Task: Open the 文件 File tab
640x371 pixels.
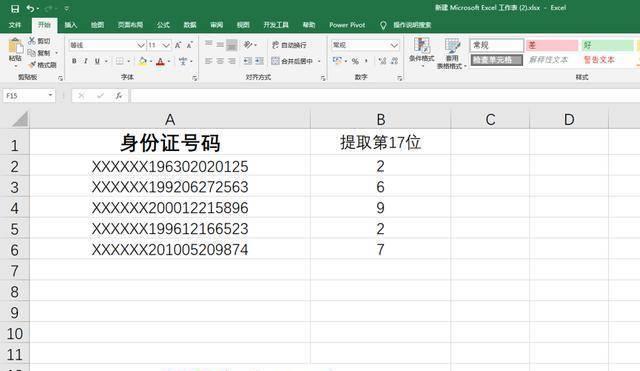Action: pos(15,25)
